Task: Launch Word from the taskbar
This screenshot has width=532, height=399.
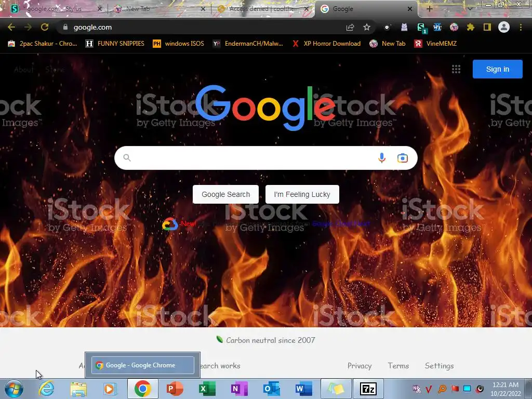Action: click(x=303, y=389)
